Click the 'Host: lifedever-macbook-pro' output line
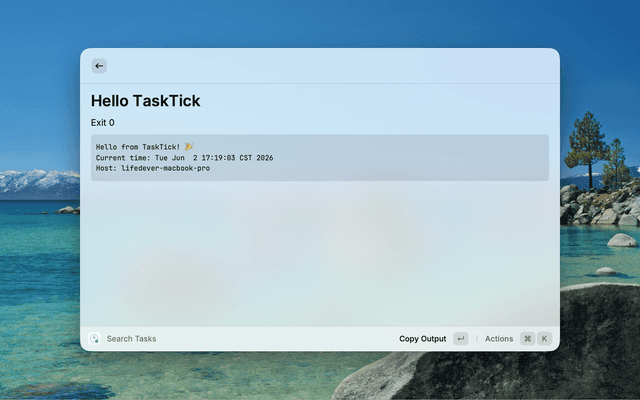640x400 pixels. coord(153,168)
